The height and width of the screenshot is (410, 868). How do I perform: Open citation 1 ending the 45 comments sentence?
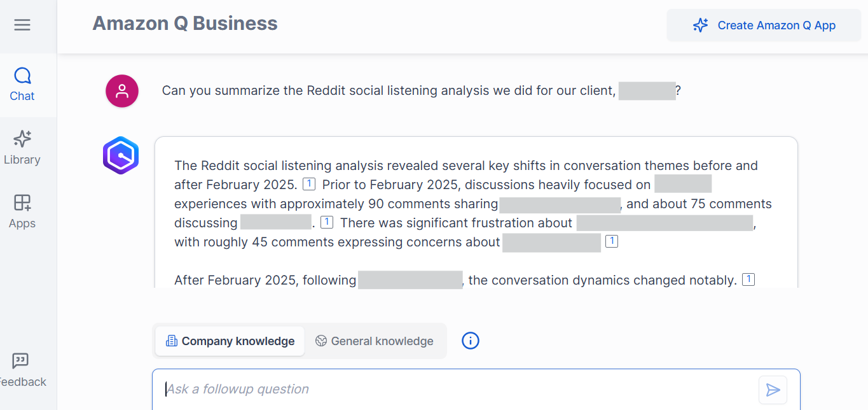(x=612, y=241)
